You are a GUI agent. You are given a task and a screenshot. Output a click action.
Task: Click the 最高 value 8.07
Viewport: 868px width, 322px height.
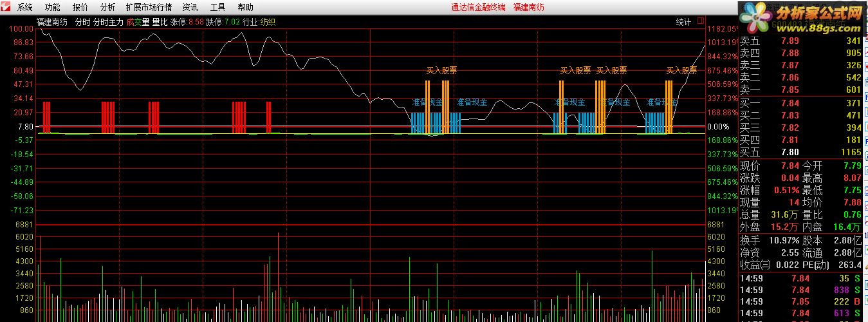[852, 178]
